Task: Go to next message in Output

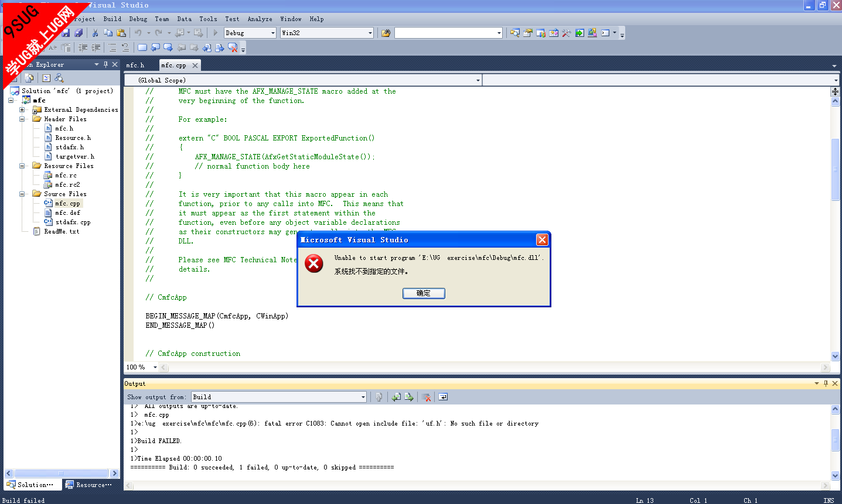Action: (x=409, y=397)
